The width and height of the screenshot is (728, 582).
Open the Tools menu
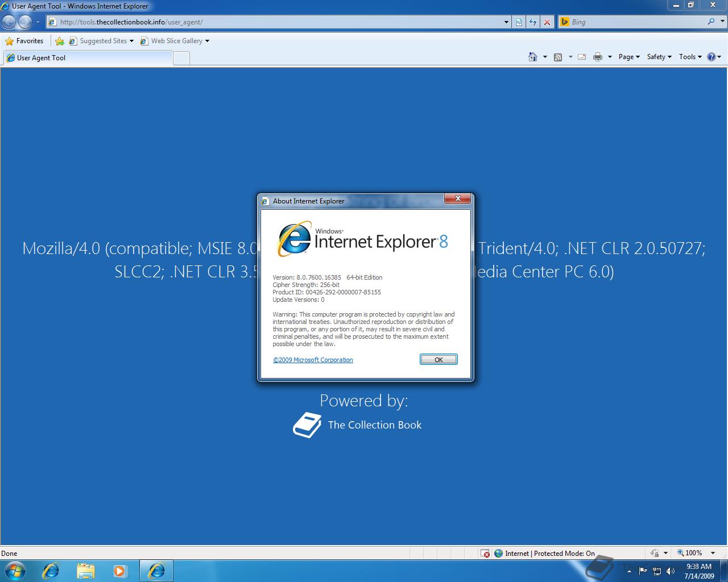point(690,57)
